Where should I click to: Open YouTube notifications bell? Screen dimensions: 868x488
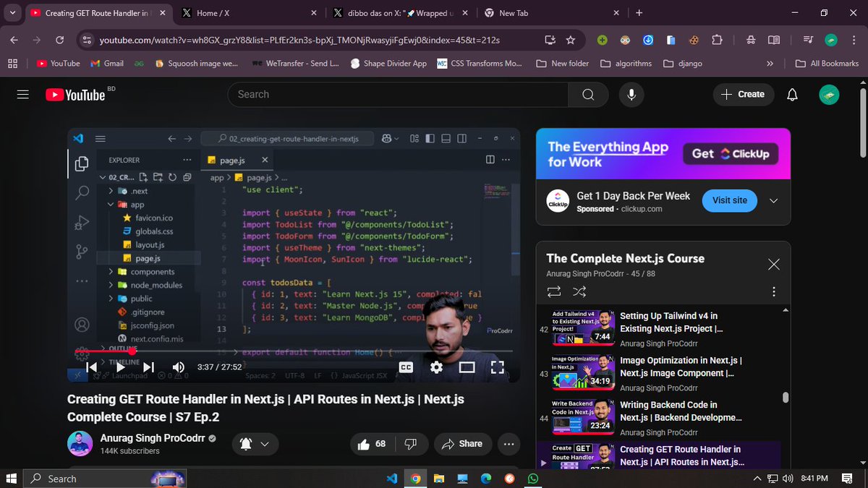click(792, 95)
